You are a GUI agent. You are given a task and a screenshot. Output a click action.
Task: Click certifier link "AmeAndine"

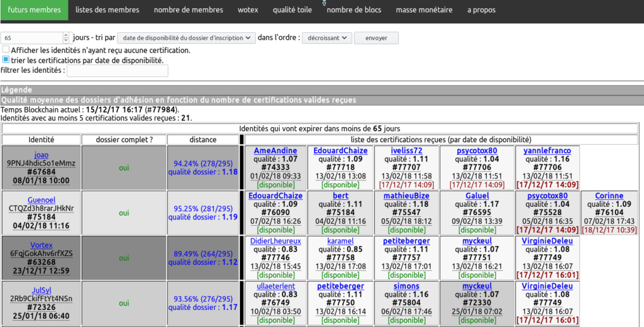pos(275,151)
